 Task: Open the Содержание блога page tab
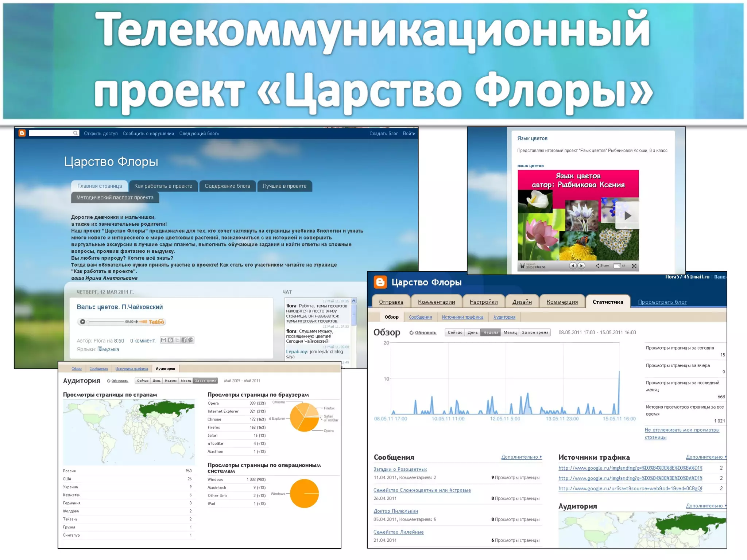(227, 186)
